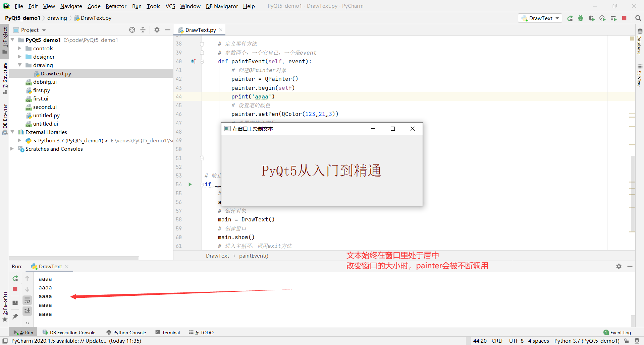Select DrawText tab in Run panel
The height and width of the screenshot is (345, 644).
(x=50, y=266)
